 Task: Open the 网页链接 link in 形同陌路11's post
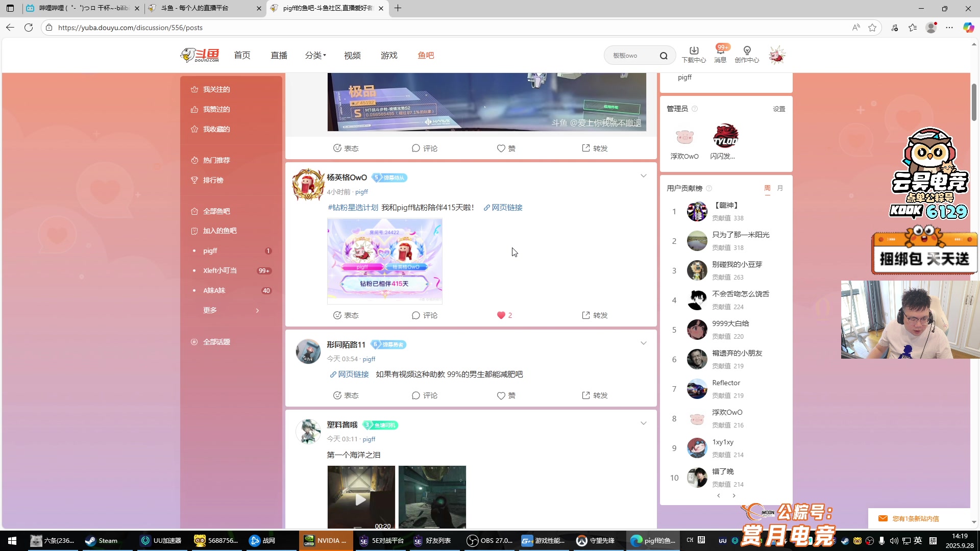tap(350, 374)
